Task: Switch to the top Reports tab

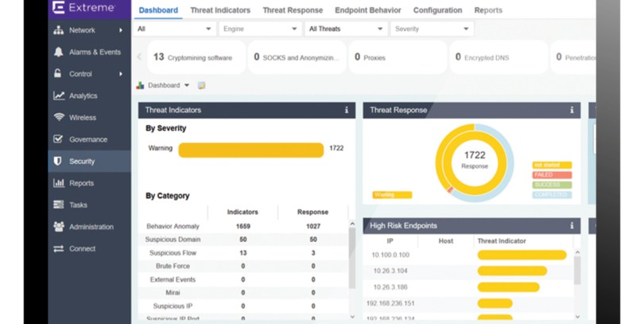Action: click(488, 10)
